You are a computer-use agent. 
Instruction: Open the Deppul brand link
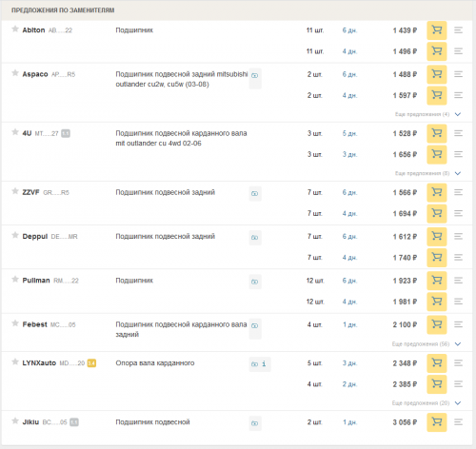(35, 237)
